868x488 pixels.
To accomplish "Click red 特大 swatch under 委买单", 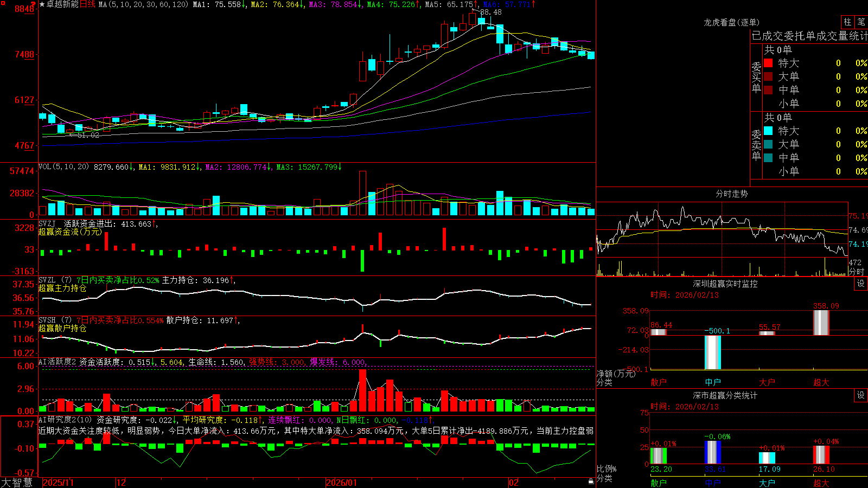I will (x=768, y=63).
